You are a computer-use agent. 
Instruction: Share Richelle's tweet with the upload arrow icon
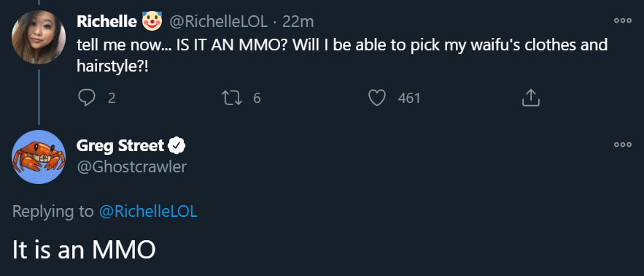pyautogui.click(x=530, y=98)
